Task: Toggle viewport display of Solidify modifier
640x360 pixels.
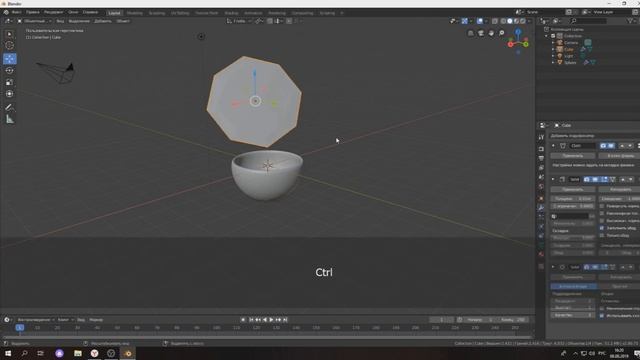Action: [x=595, y=180]
